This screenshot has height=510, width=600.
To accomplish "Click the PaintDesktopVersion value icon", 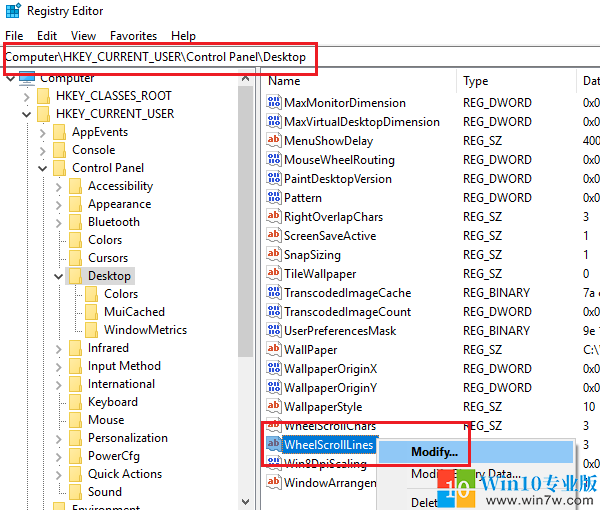I will (274, 178).
